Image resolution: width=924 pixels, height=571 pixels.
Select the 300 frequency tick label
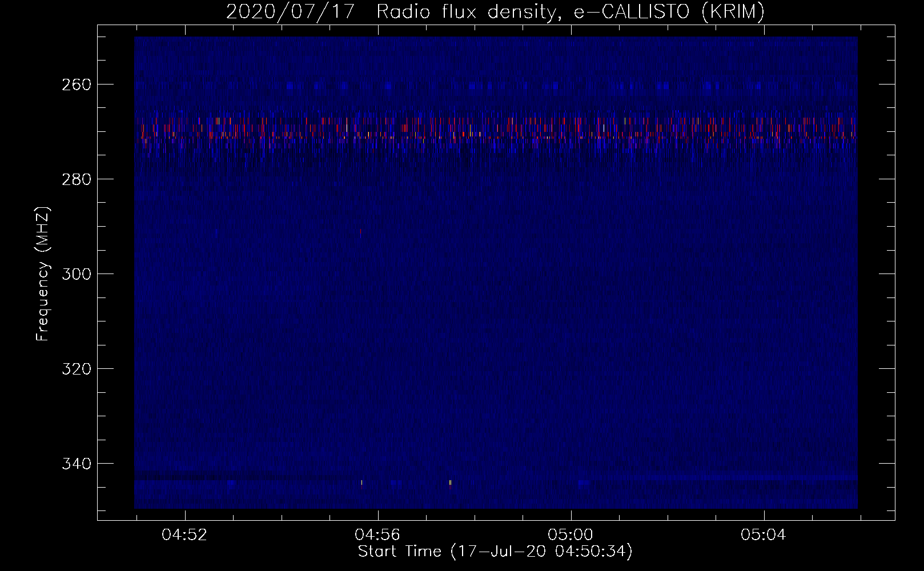pyautogui.click(x=75, y=274)
